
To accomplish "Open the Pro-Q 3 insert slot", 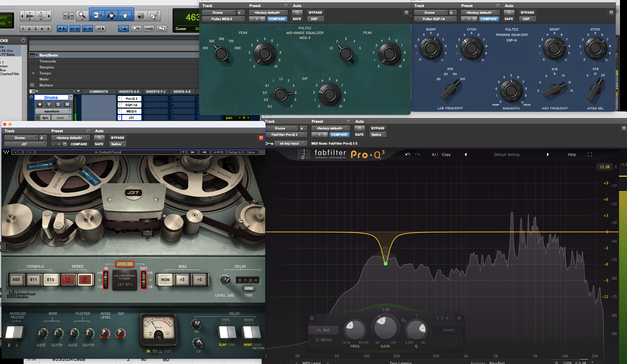I will click(132, 99).
